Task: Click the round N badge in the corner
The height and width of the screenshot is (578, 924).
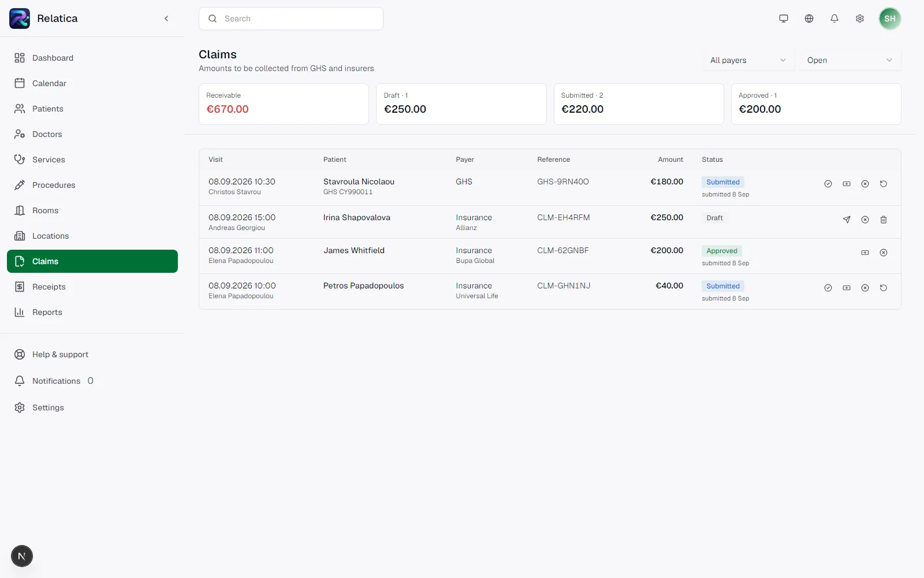Action: pyautogui.click(x=22, y=556)
